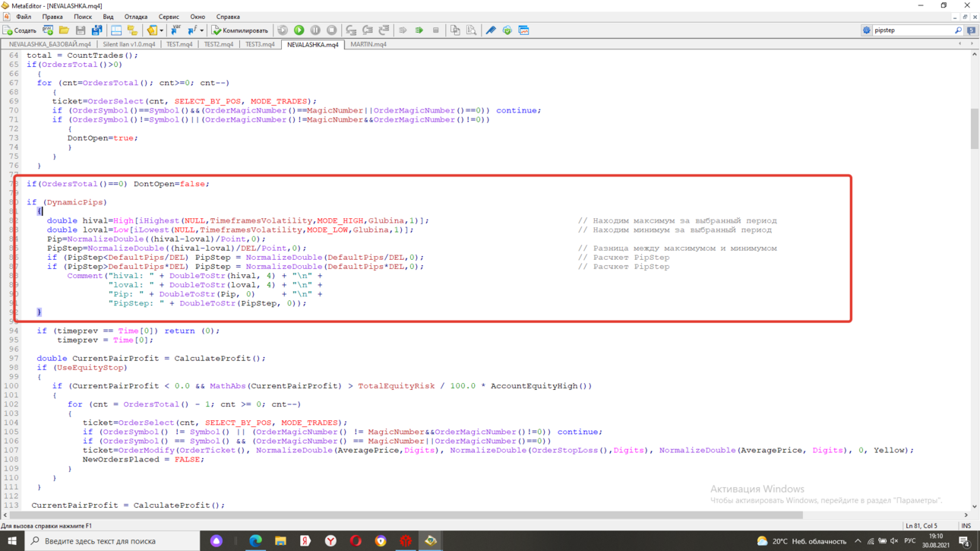Click the restart debugging icon

[x=283, y=30]
